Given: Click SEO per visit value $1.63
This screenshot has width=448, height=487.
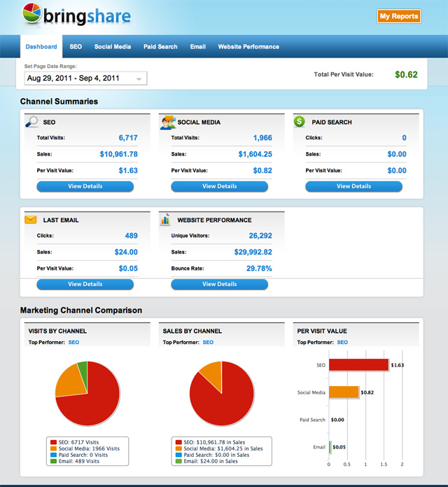Looking at the screenshot, I should tap(128, 170).
